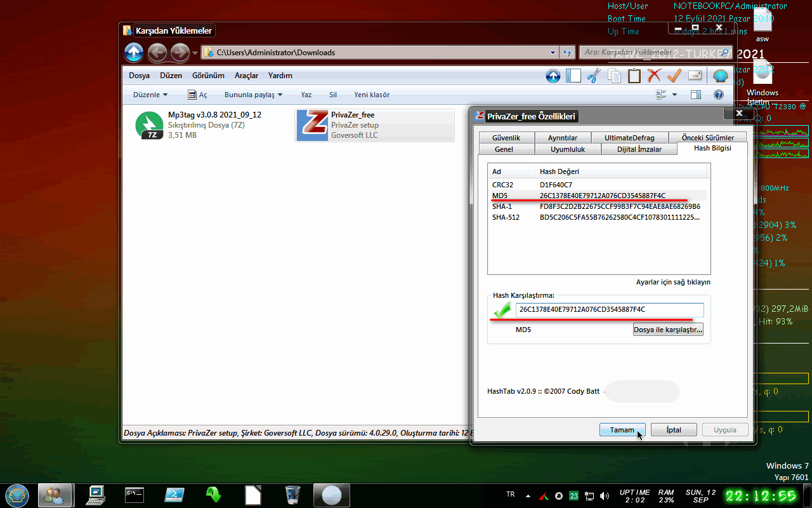Switch to the Uyumluluk tab
This screenshot has width=812, height=508.
(568, 149)
